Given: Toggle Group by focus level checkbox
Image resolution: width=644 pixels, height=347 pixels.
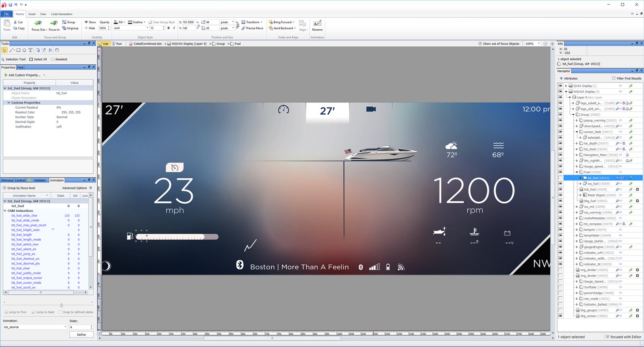Looking at the screenshot, I should click(x=4, y=188).
